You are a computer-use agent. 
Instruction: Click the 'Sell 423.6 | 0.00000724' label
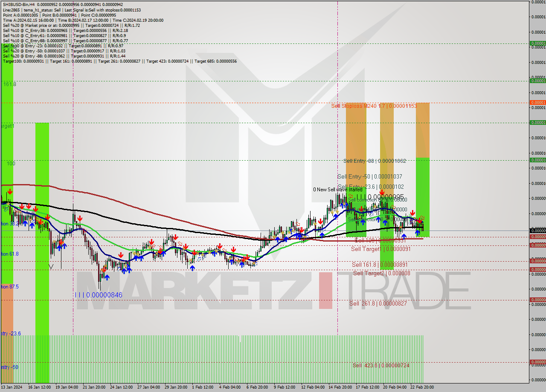pos(381,366)
